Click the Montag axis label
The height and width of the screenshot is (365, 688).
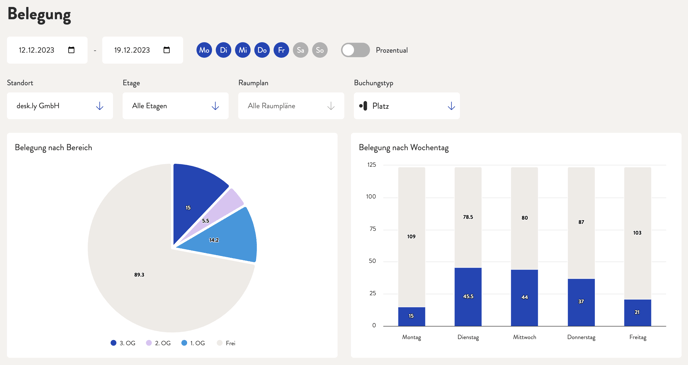point(412,337)
